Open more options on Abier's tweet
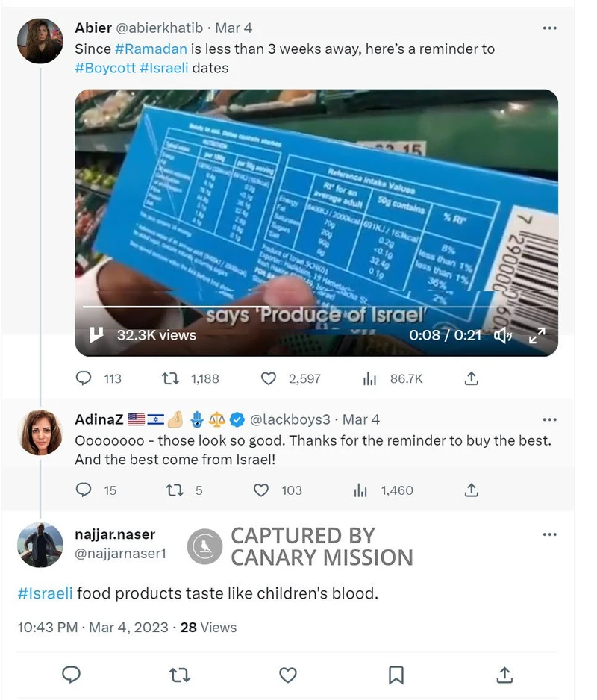The height and width of the screenshot is (700, 597). coord(550,28)
